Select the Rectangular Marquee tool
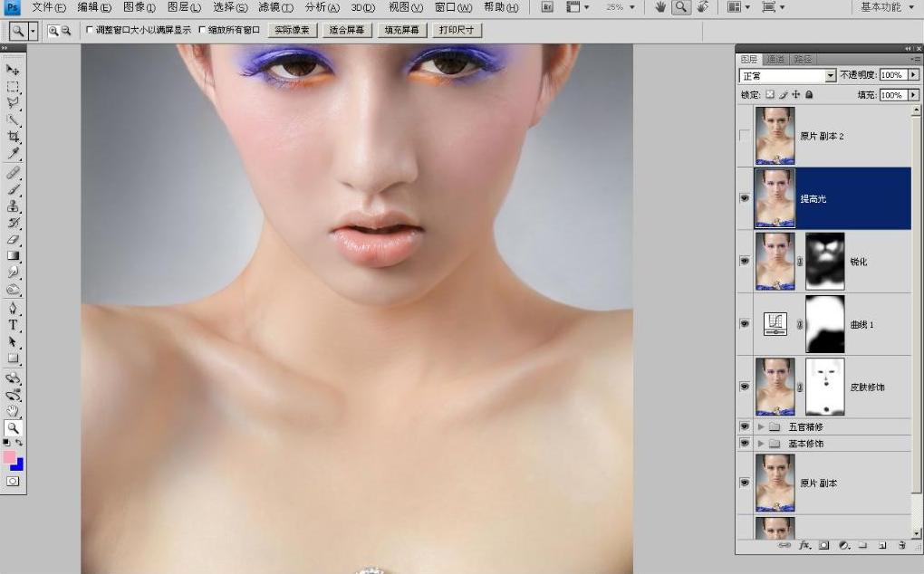This screenshot has height=574, width=924. coord(13,87)
